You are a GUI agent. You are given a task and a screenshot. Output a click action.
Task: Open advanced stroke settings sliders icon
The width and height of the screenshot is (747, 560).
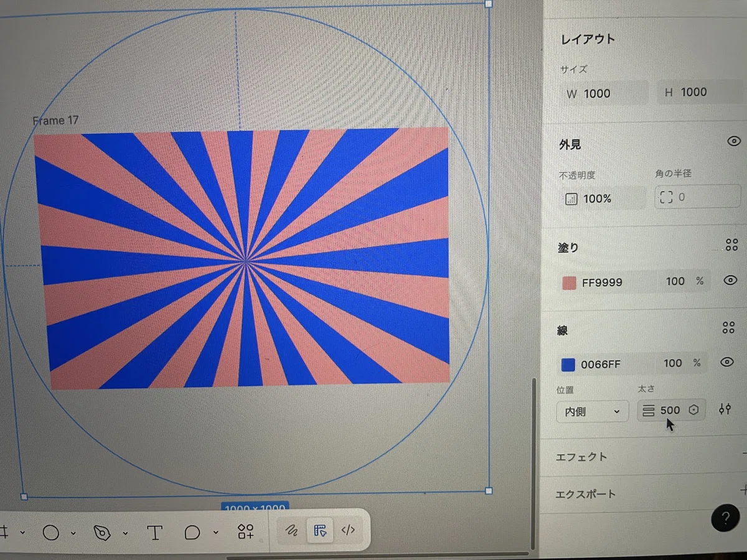pos(725,409)
